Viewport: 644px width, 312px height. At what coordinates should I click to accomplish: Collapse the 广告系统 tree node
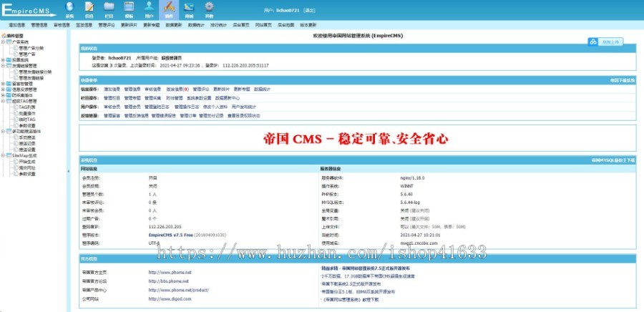coord(4,42)
